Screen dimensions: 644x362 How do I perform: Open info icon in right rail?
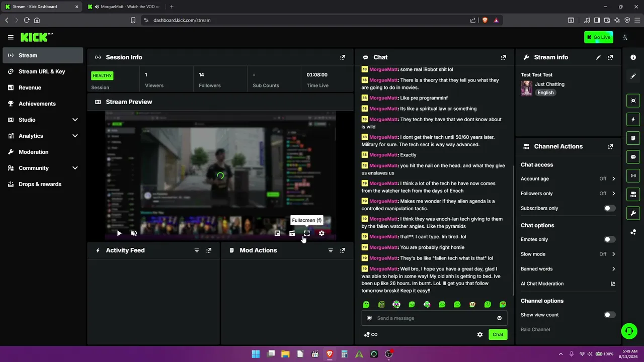click(633, 57)
